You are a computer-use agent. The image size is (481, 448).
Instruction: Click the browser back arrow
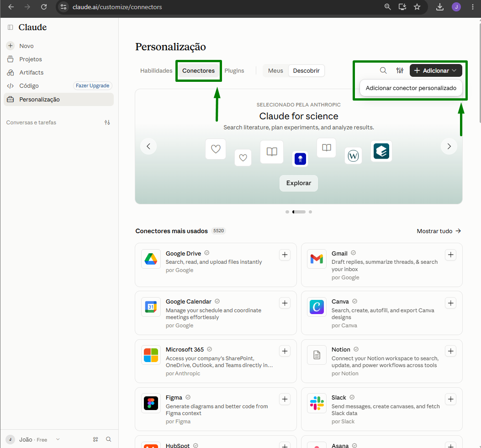11,7
